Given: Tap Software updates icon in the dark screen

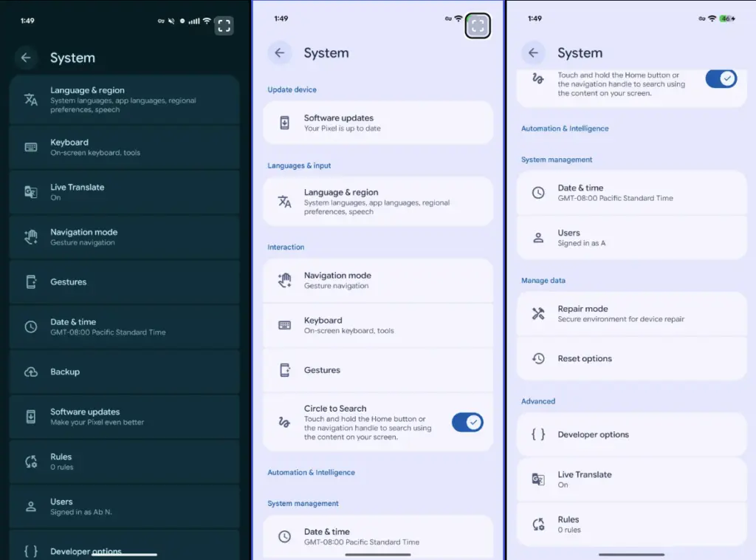Looking at the screenshot, I should click(31, 416).
